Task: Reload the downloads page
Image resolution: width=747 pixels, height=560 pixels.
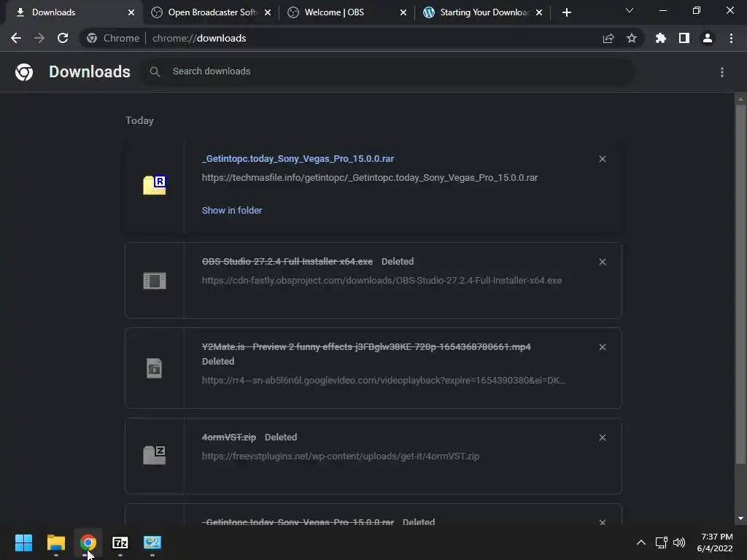Action: 63,38
